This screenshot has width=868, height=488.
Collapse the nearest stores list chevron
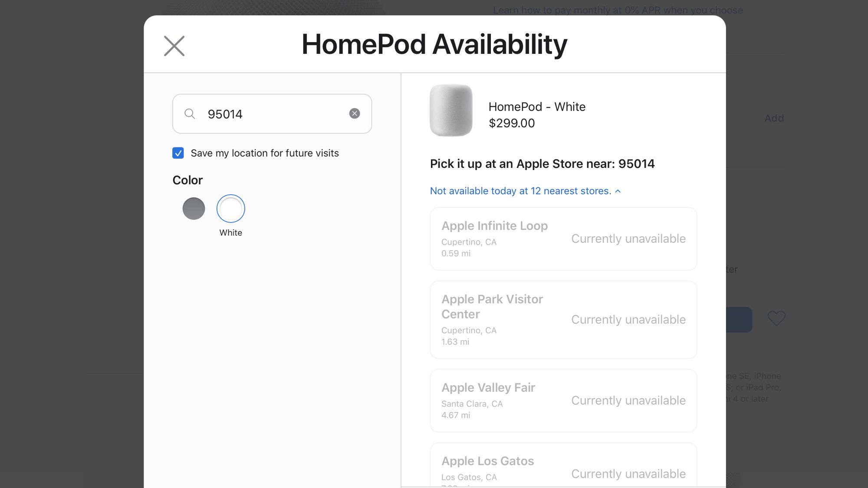point(618,191)
